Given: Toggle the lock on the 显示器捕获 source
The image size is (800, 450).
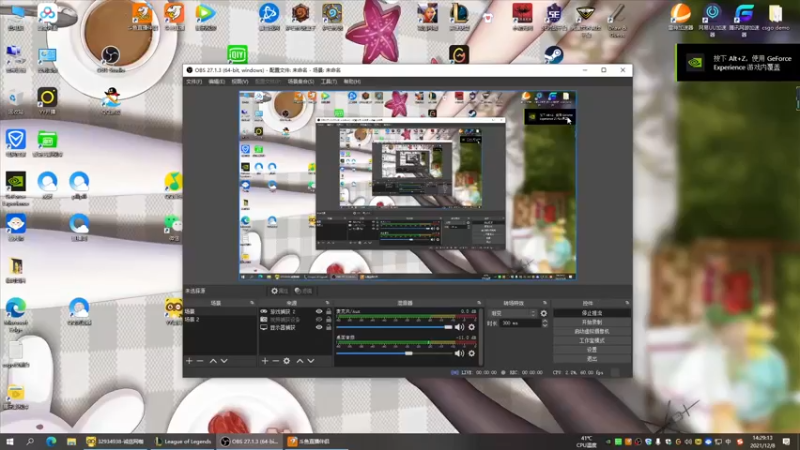Looking at the screenshot, I should click(x=328, y=328).
